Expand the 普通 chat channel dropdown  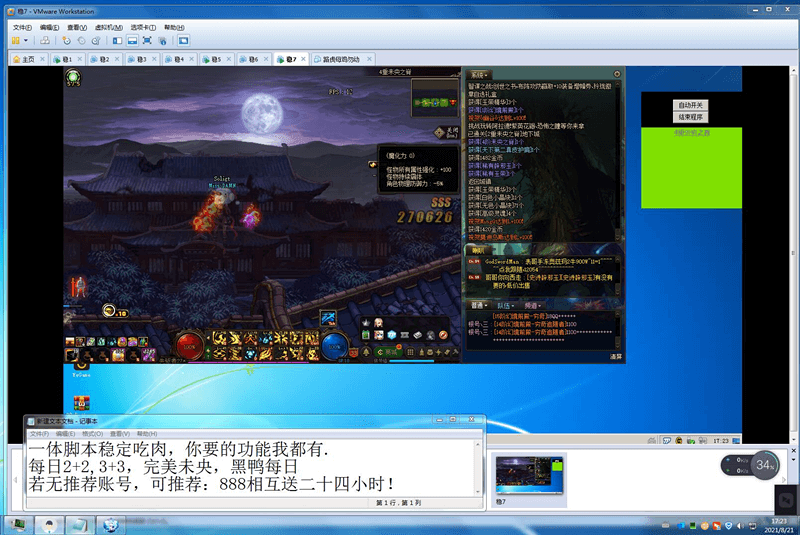click(x=479, y=305)
